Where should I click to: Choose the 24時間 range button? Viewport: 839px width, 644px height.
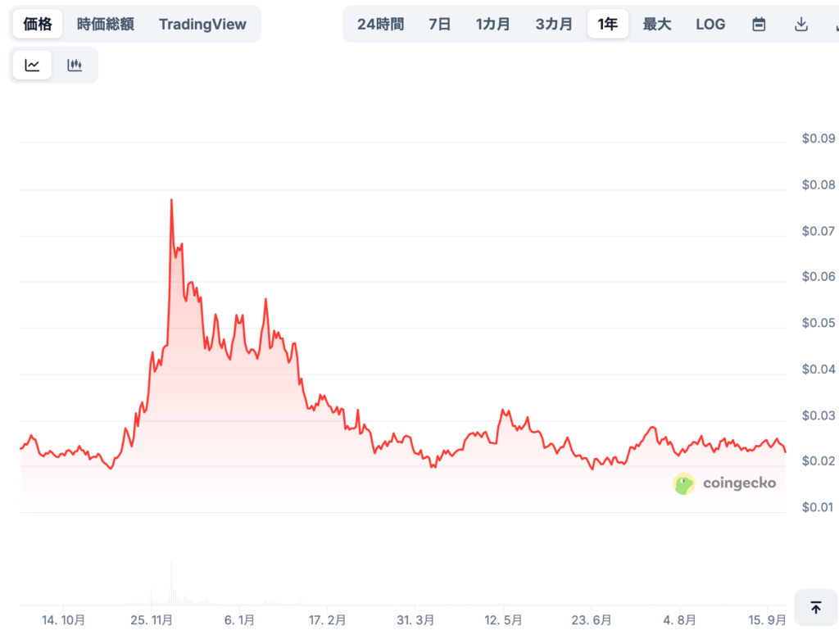click(x=380, y=24)
